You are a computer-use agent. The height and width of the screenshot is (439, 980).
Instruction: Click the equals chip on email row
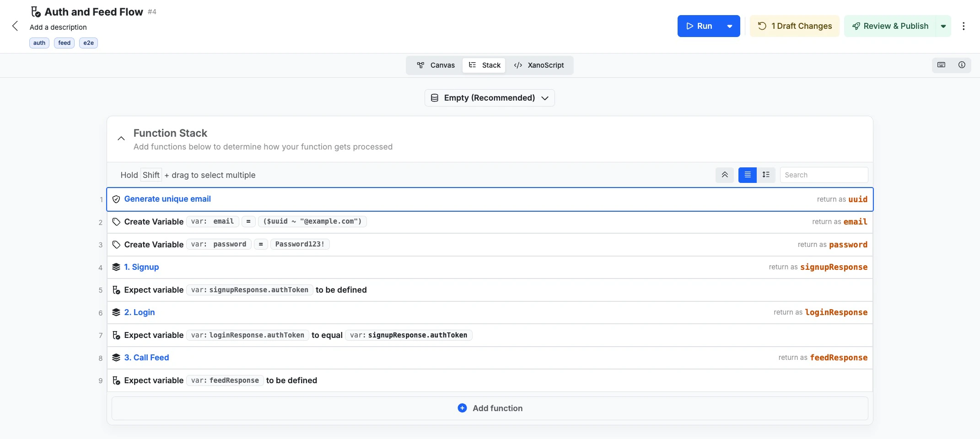click(248, 221)
